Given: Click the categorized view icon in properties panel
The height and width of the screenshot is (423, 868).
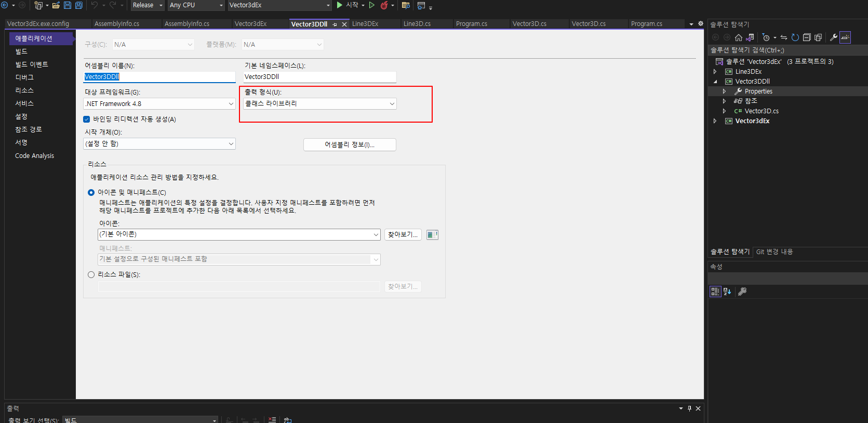Looking at the screenshot, I should (x=715, y=292).
